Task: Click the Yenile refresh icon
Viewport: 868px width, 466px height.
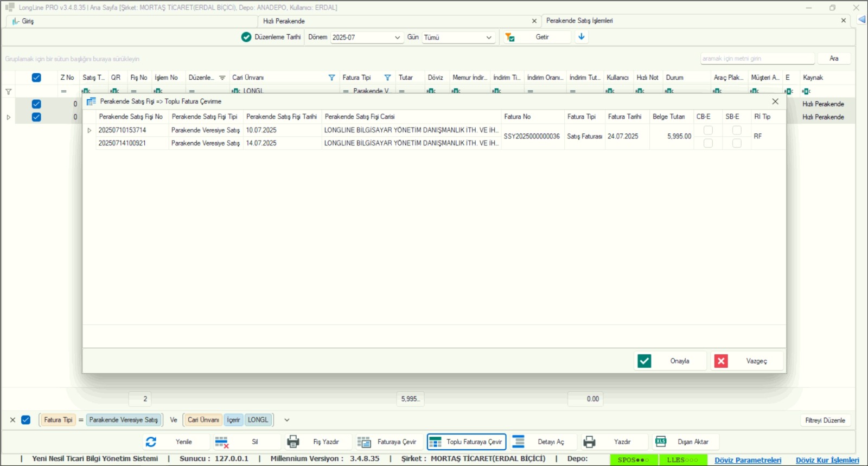Action: 151,442
